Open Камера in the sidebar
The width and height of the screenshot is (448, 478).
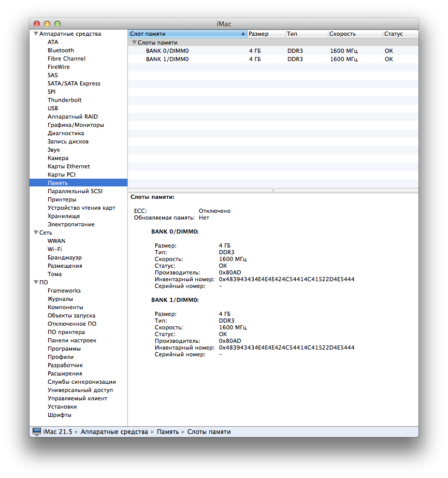coord(58,158)
